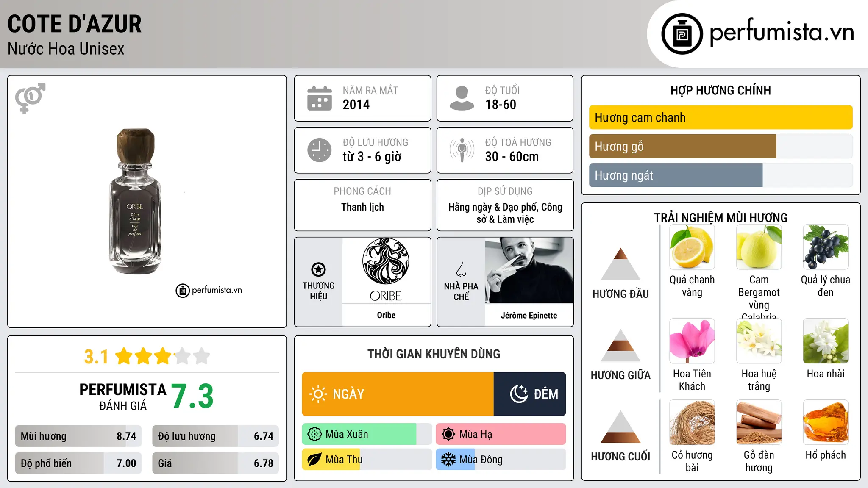868x488 pixels.
Task: Click the Hương cuối pyramid icon
Action: point(620,427)
